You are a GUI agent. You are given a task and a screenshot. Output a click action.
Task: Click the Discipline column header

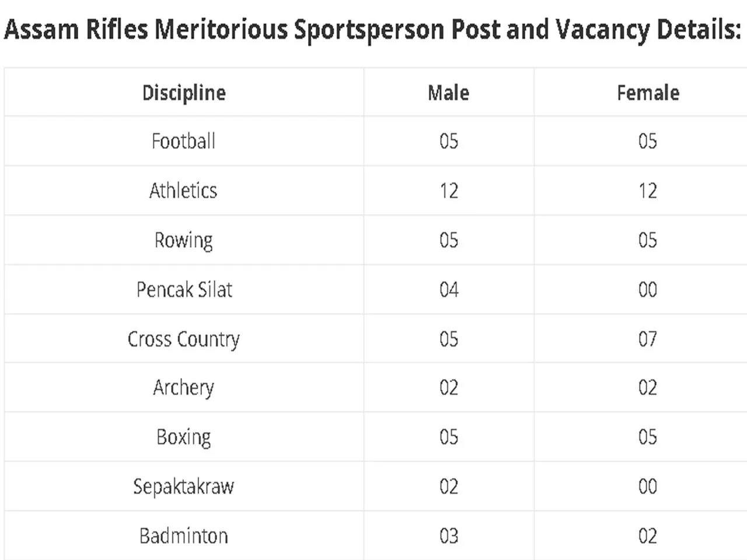[184, 93]
